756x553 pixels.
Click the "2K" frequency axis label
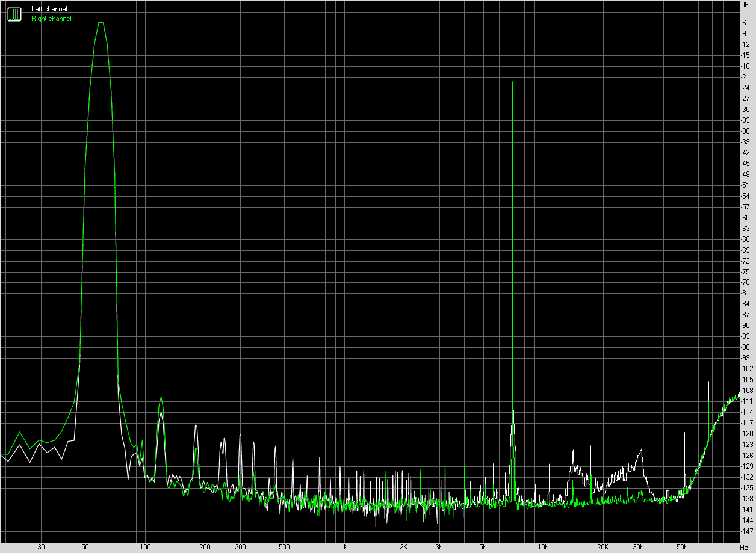coord(404,547)
